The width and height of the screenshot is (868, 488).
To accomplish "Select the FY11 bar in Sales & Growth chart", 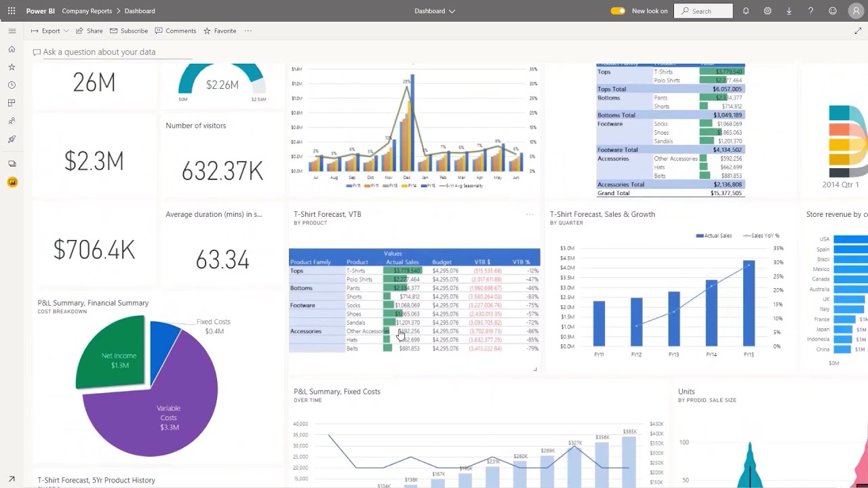I will pos(599,324).
